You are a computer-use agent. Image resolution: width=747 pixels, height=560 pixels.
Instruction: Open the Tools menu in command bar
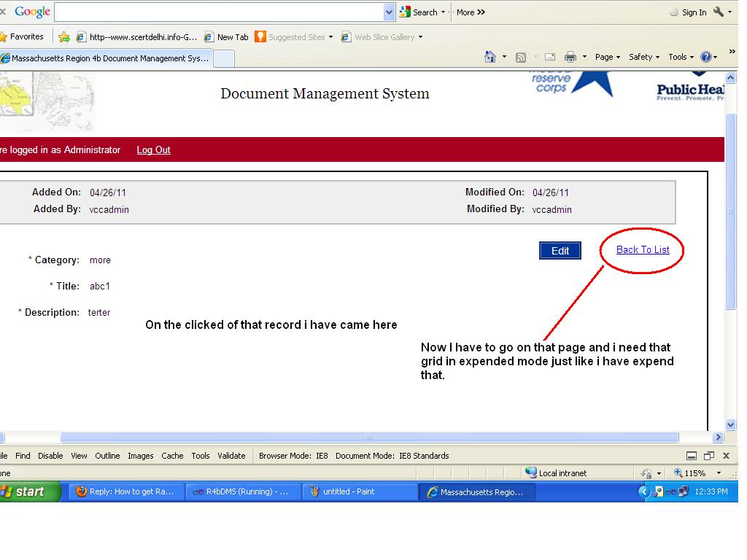coord(681,57)
